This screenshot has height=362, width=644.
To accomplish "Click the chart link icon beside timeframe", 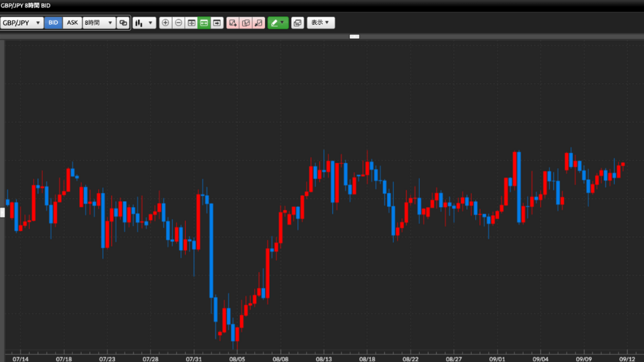I will (123, 23).
